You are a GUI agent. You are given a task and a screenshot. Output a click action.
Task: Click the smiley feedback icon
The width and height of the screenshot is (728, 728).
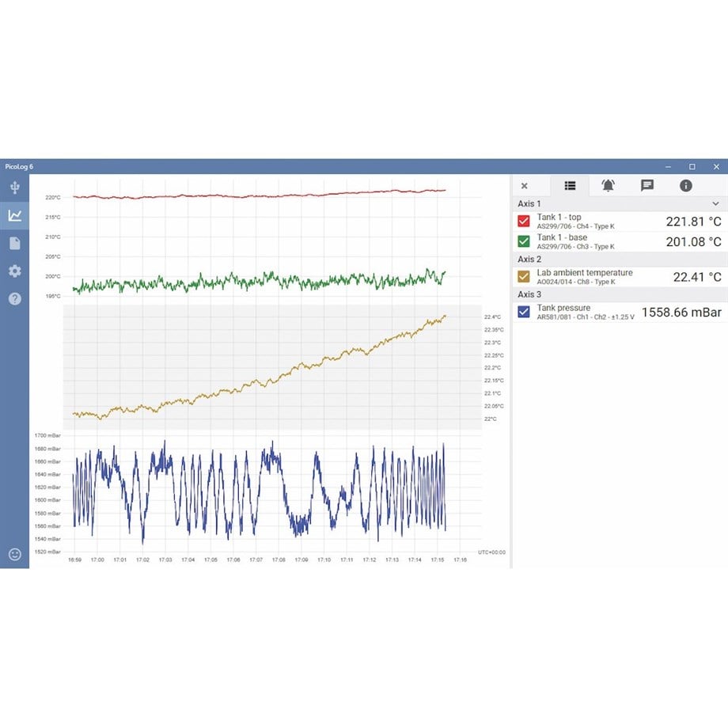tap(15, 554)
